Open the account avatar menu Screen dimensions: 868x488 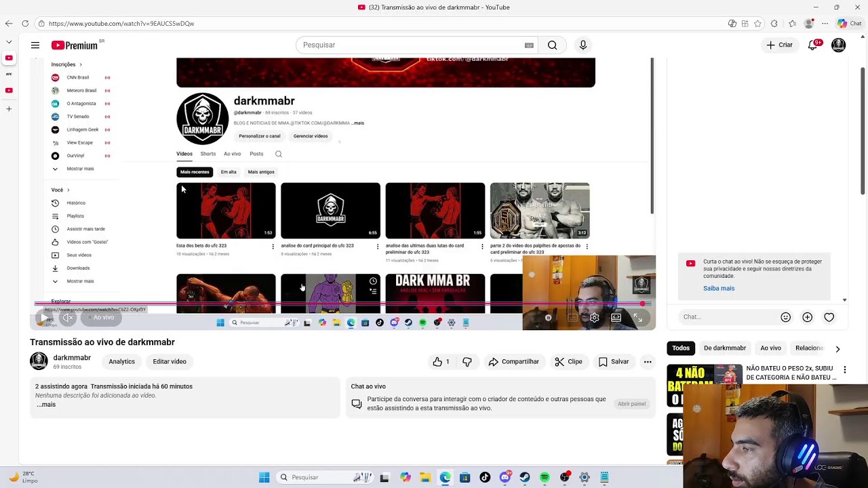[x=839, y=45]
